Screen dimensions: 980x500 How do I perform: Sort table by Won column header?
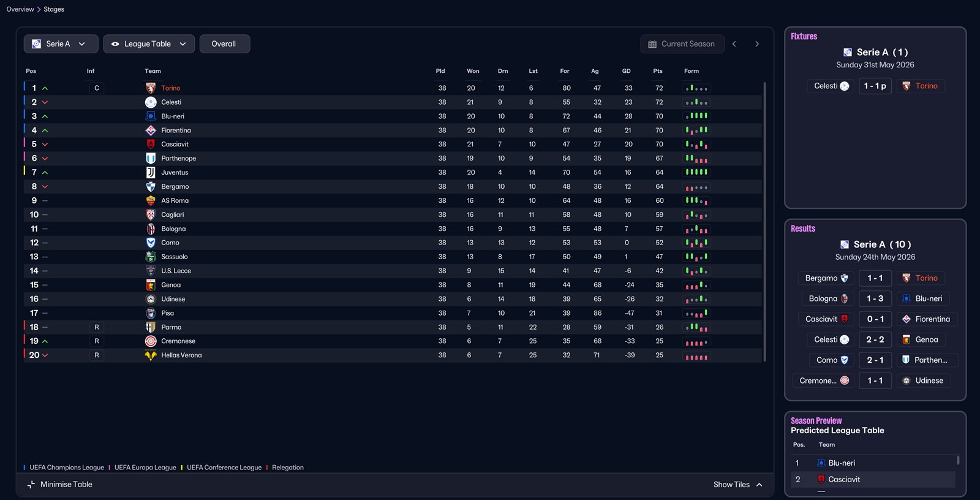tap(473, 71)
